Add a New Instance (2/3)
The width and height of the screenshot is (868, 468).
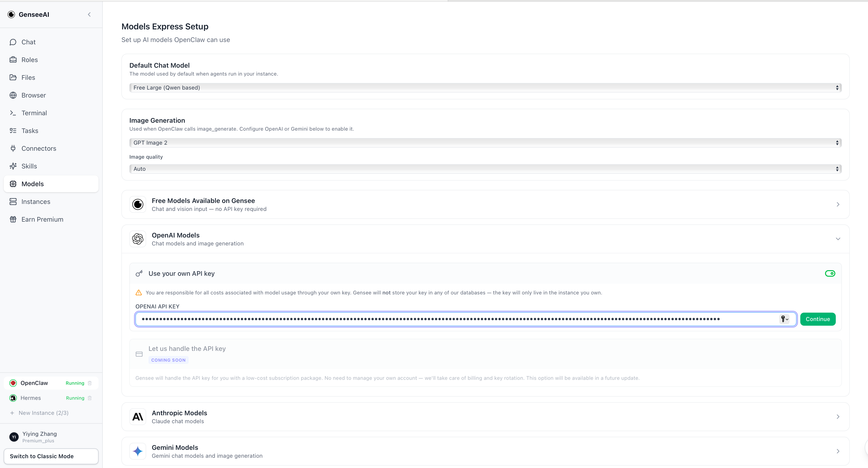pyautogui.click(x=39, y=413)
